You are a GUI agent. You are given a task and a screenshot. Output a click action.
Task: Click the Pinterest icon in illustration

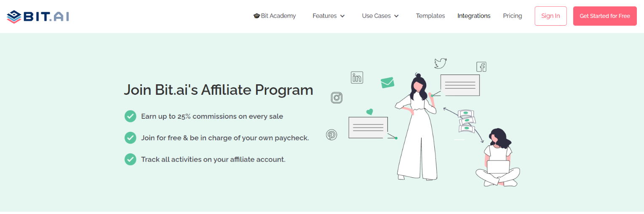pyautogui.click(x=331, y=135)
